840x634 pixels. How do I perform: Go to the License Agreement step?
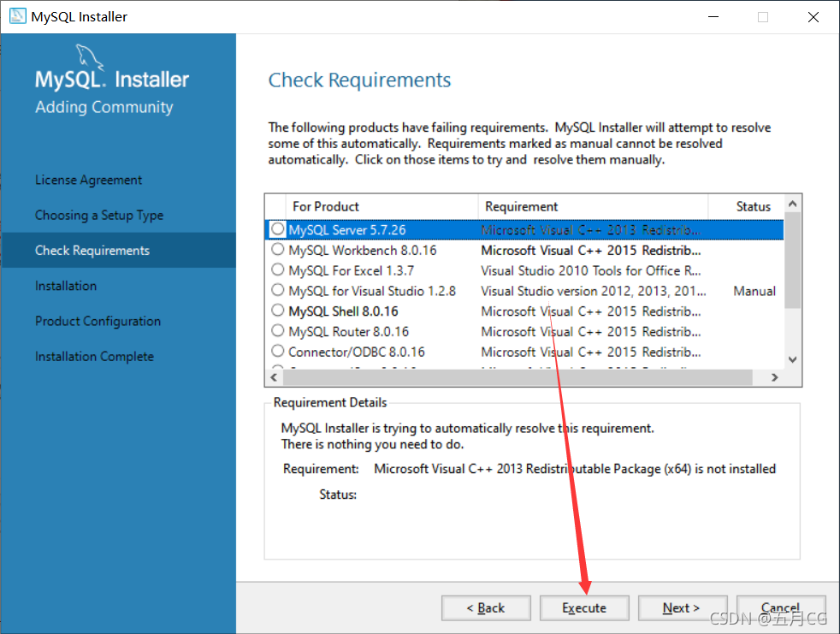[x=88, y=180]
